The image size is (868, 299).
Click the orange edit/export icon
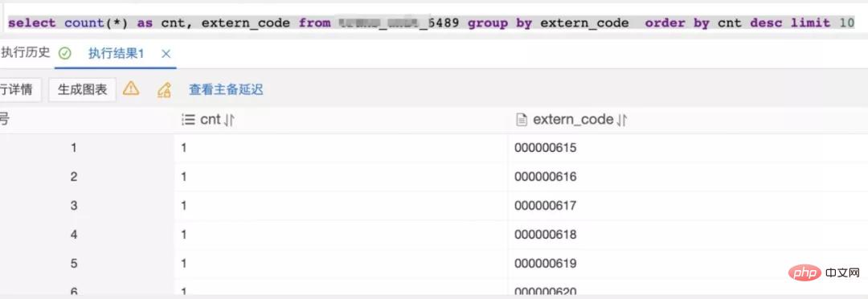[x=165, y=90]
